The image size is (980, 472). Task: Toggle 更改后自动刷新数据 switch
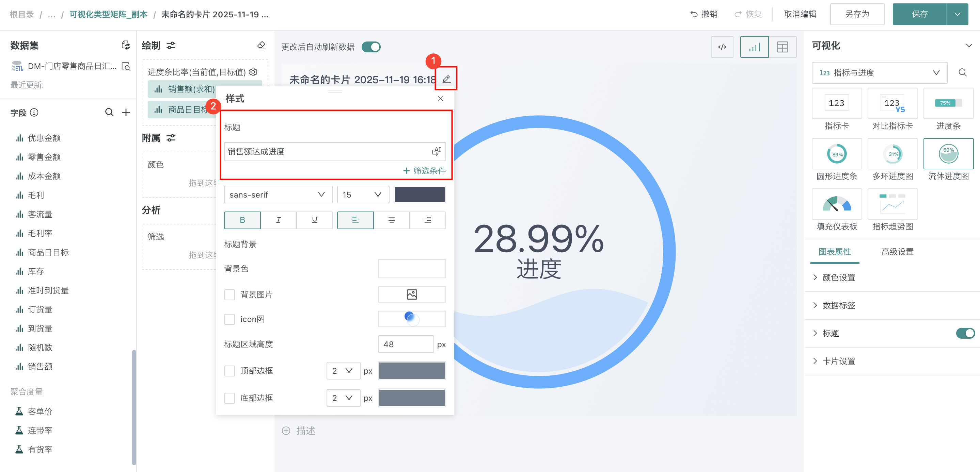coord(371,47)
